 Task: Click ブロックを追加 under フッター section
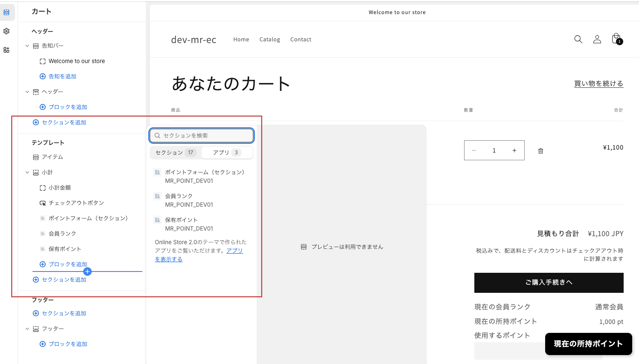[68, 344]
